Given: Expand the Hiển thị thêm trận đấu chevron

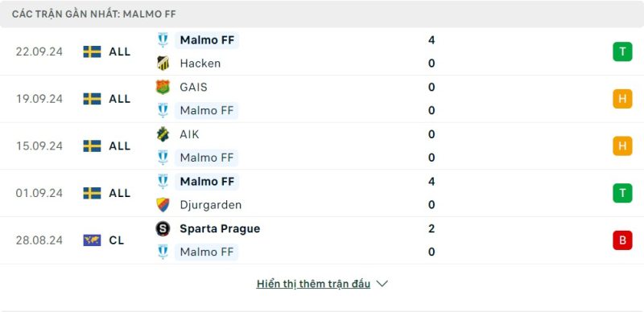Looking at the screenshot, I should click(382, 284).
